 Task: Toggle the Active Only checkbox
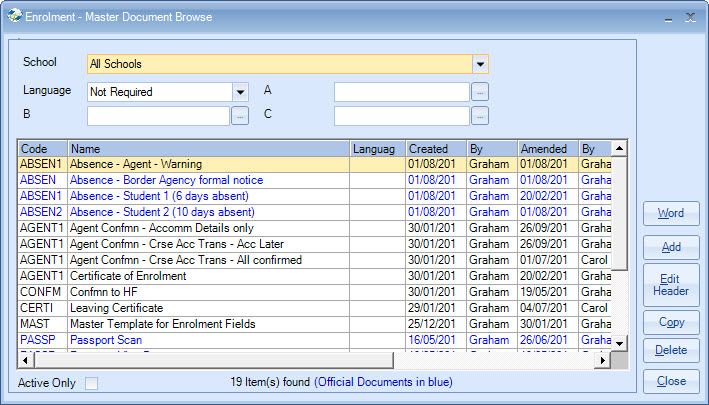(92, 383)
